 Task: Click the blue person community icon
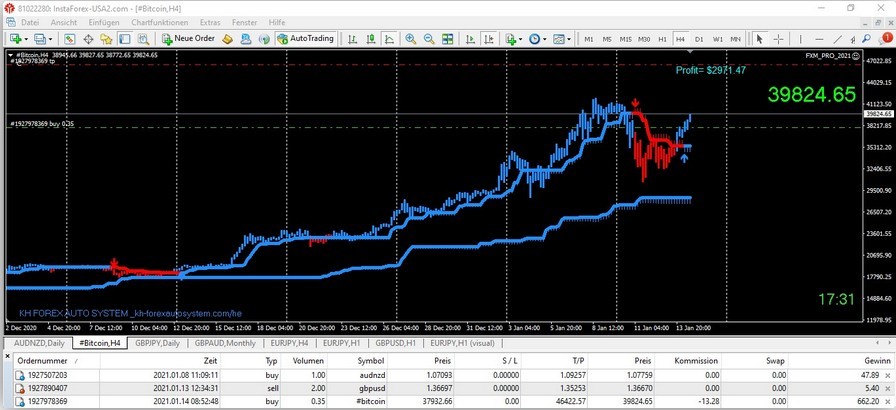(245, 39)
